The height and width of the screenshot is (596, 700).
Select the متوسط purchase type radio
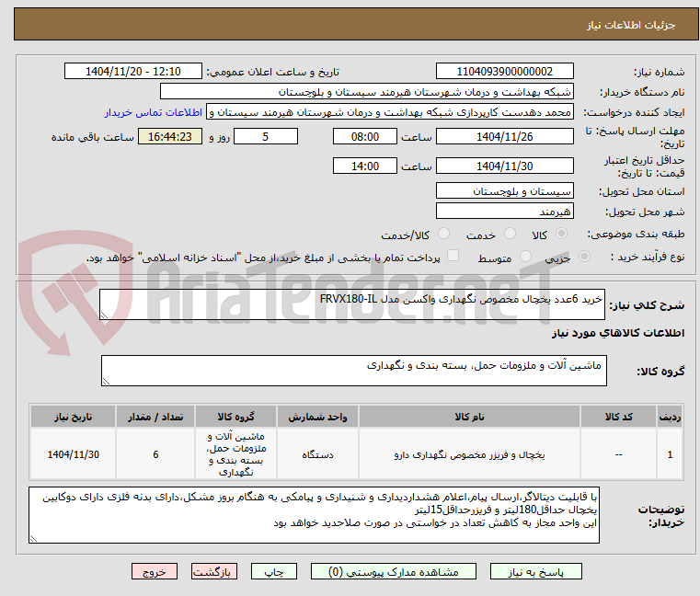(525, 257)
